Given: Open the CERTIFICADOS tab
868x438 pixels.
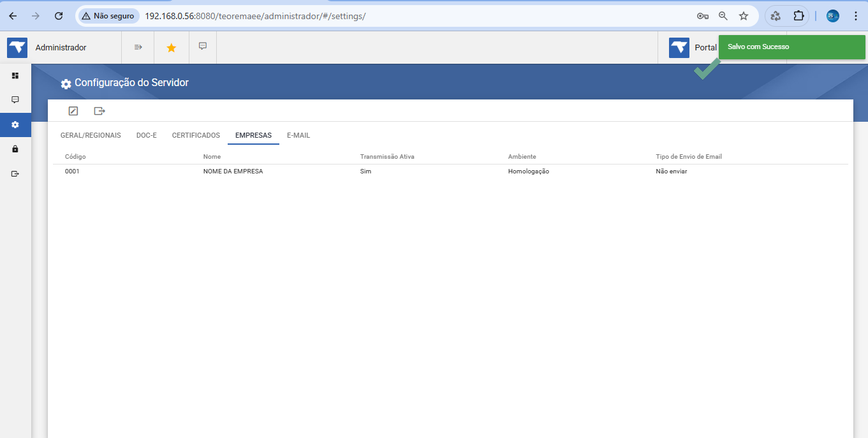Looking at the screenshot, I should pyautogui.click(x=196, y=135).
